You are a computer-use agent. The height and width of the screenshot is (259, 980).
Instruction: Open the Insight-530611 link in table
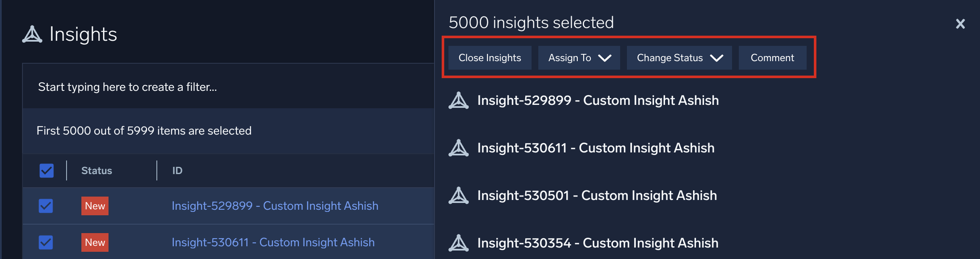[x=273, y=242]
